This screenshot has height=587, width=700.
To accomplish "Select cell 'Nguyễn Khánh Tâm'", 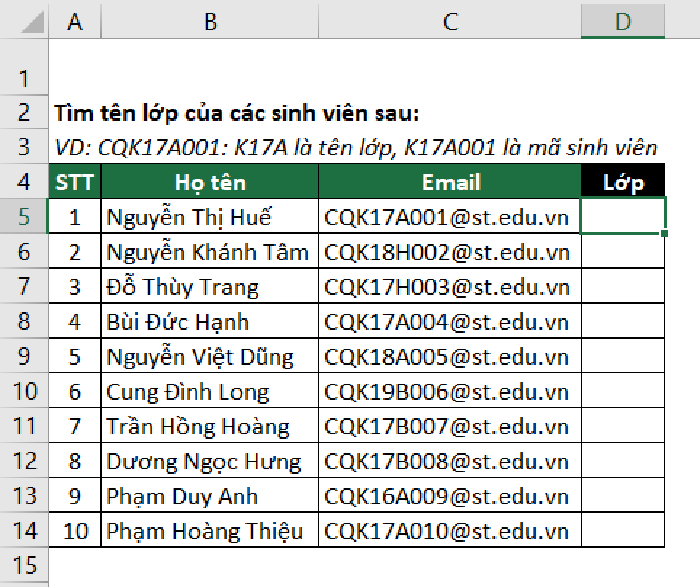I will [210, 251].
